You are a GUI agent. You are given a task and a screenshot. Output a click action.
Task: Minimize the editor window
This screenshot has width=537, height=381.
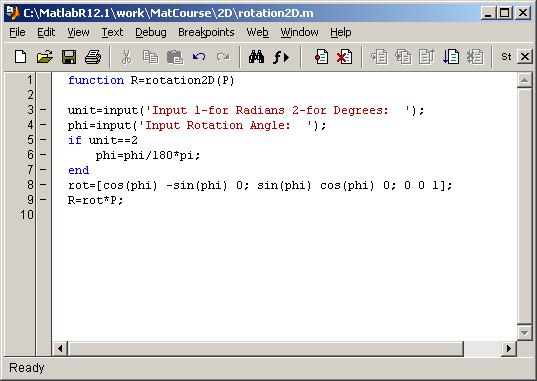point(488,13)
